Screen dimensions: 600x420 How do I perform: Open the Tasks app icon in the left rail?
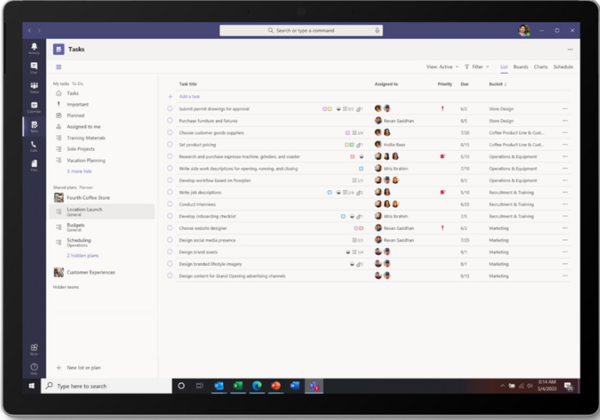pyautogui.click(x=34, y=126)
